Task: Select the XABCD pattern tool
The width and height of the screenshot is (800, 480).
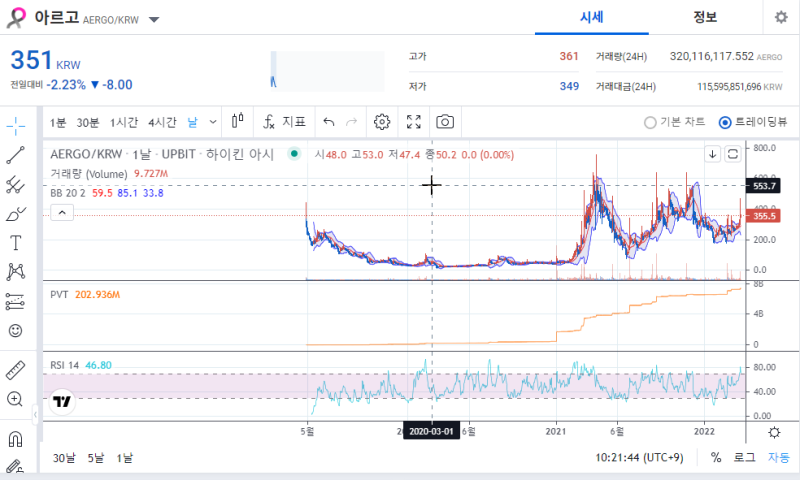Action: [x=16, y=272]
